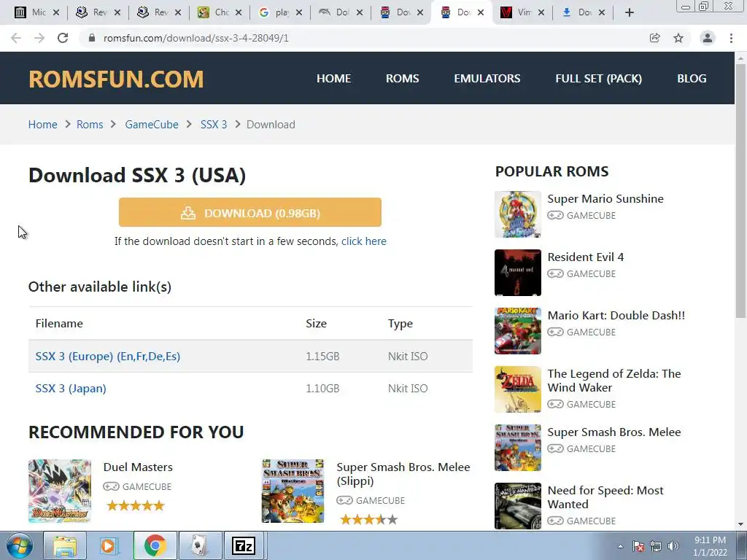Click Super Smash Bros. Melee popular thumbnail
This screenshot has height=560, width=747.
click(518, 448)
